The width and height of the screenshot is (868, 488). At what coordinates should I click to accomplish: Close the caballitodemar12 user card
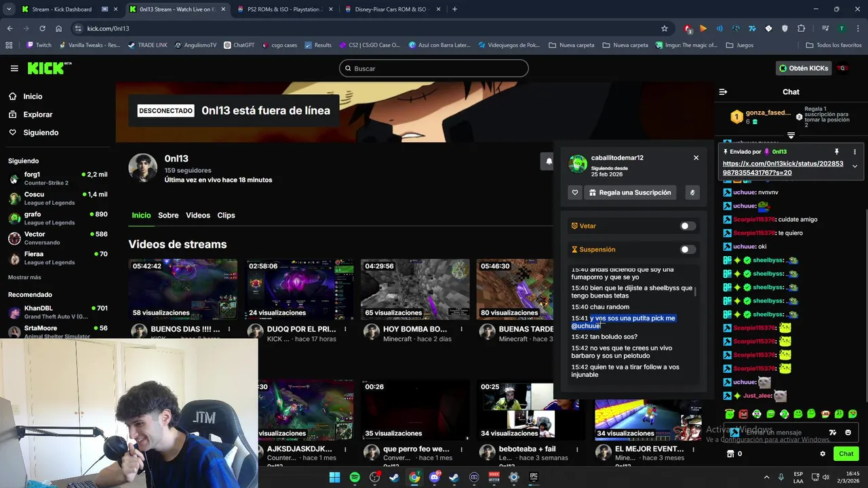point(696,157)
